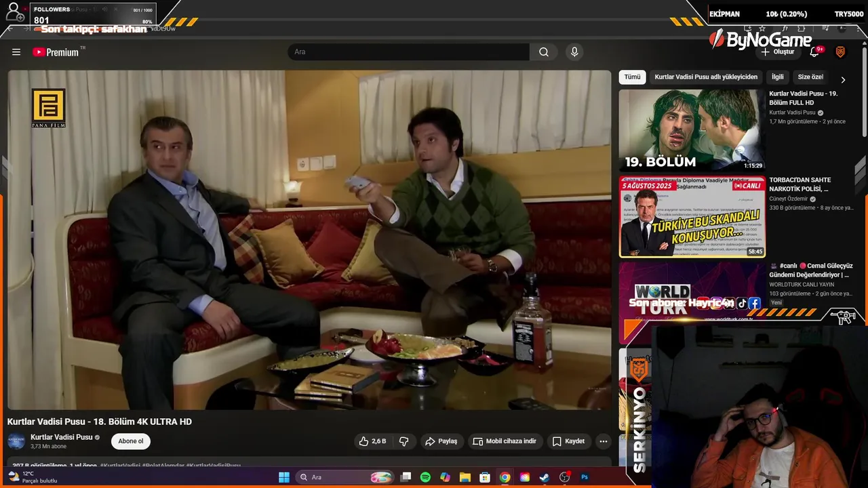The width and height of the screenshot is (868, 488).
Task: Open Copilot from the taskbar
Action: [x=445, y=477]
